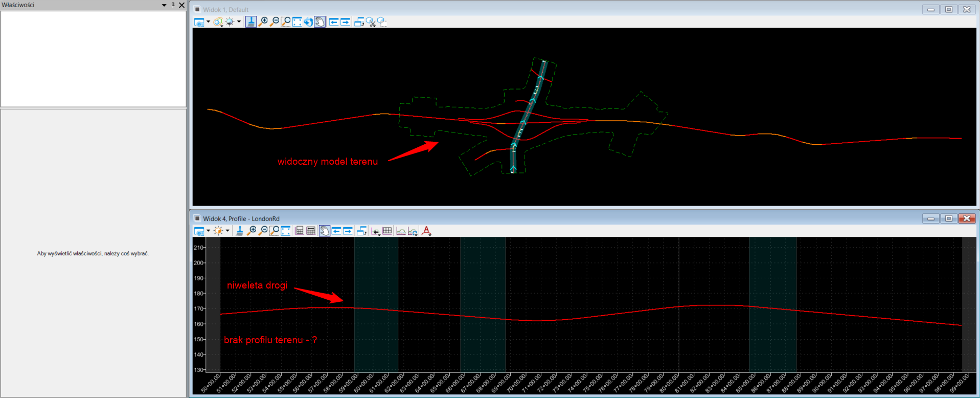This screenshot has width=980, height=398.
Task: Toggle Pan hand tool in Widok 1
Action: pos(320,22)
